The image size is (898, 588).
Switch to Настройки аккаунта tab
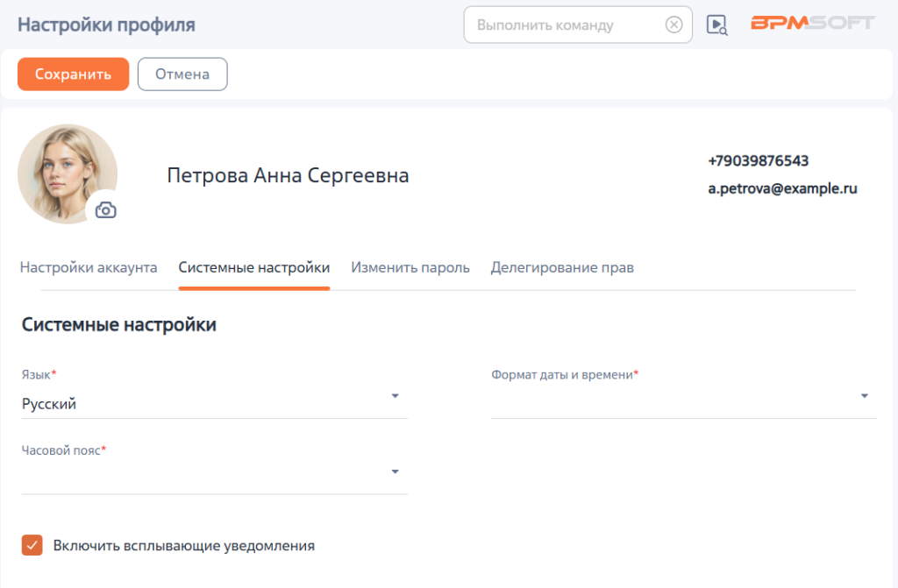point(89,267)
